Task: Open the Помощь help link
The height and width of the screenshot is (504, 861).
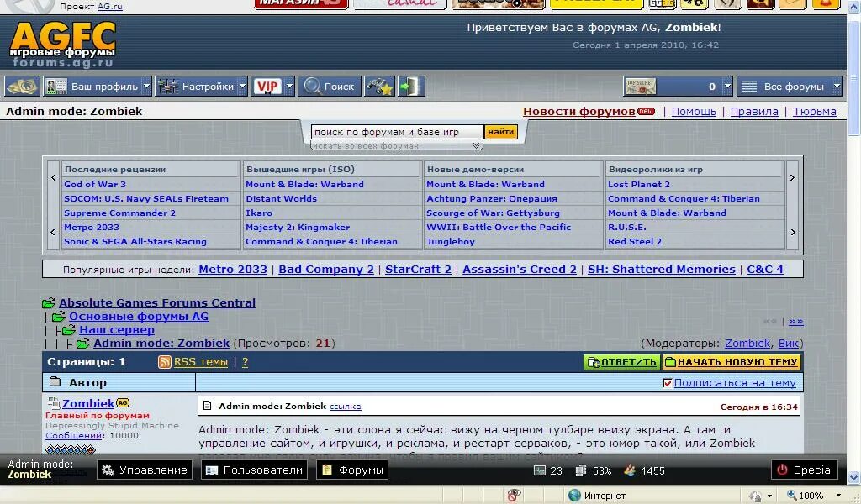Action: (x=694, y=112)
